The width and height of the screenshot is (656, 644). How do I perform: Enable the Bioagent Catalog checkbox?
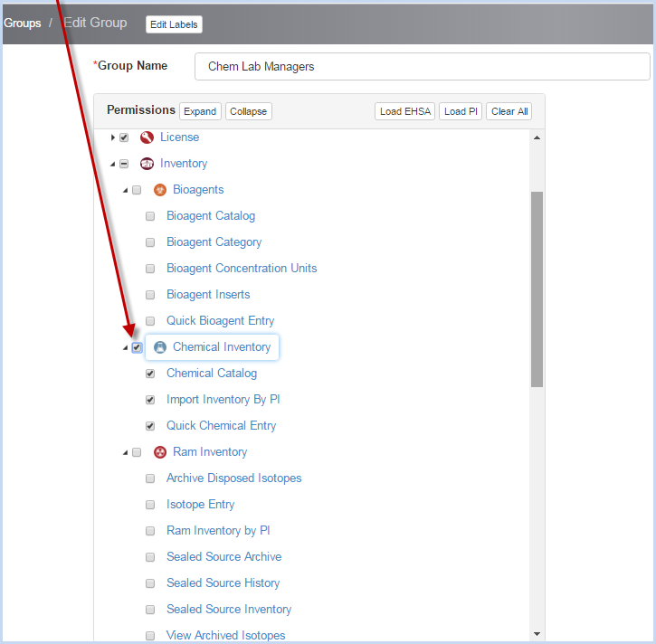[x=150, y=216]
